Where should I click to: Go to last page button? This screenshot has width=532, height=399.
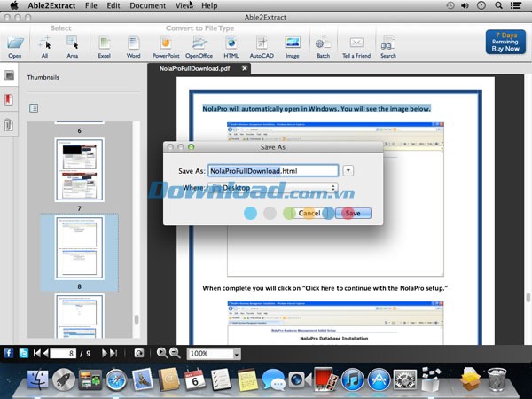[x=113, y=353]
